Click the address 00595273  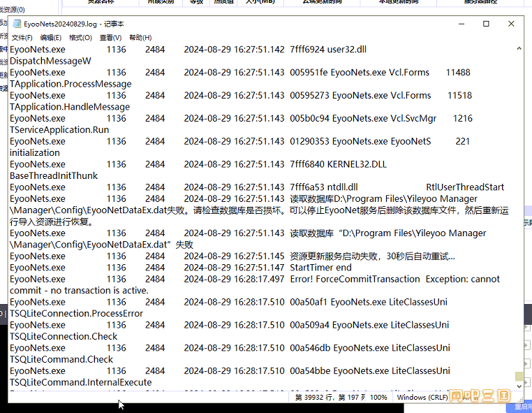[x=309, y=96]
